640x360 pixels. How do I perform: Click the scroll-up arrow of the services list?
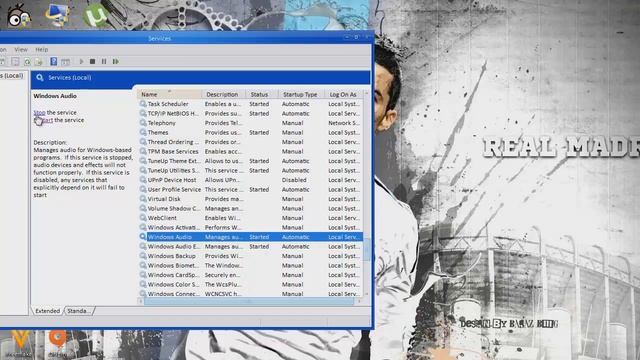[367, 93]
